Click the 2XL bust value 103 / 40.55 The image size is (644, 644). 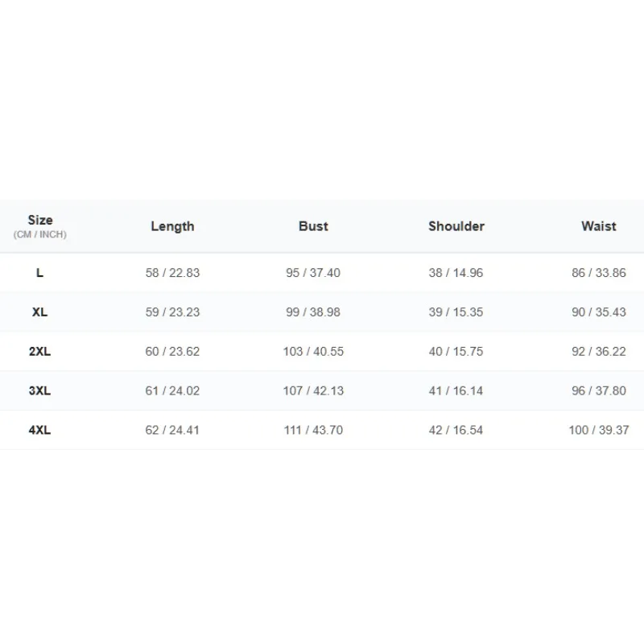pos(313,352)
